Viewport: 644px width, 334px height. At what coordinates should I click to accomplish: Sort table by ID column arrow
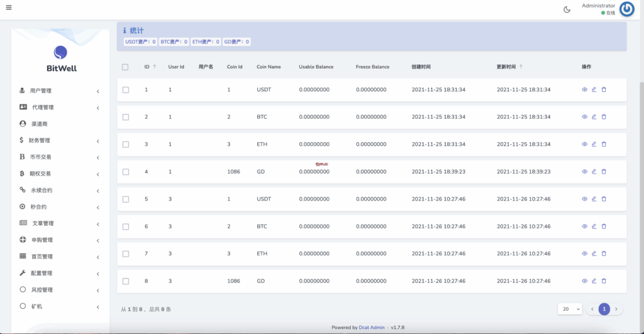click(x=155, y=67)
